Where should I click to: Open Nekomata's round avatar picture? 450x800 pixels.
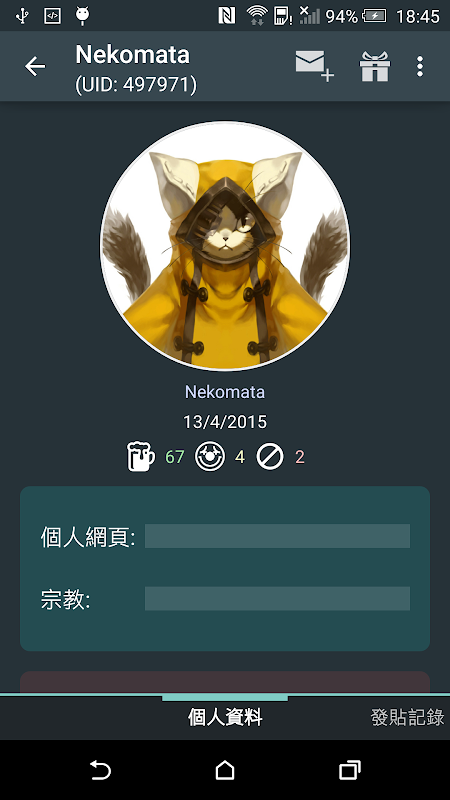(225, 246)
